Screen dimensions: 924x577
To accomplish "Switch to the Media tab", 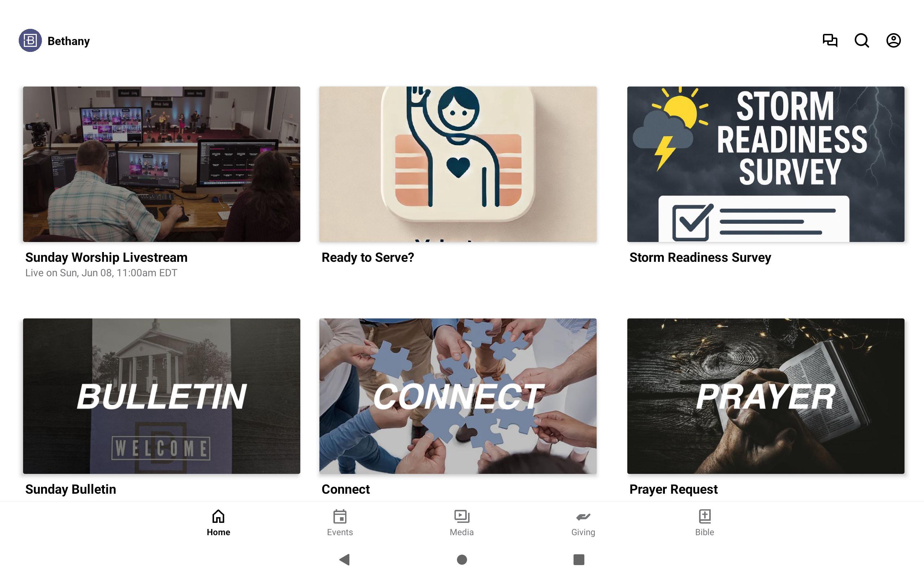I will click(x=462, y=523).
